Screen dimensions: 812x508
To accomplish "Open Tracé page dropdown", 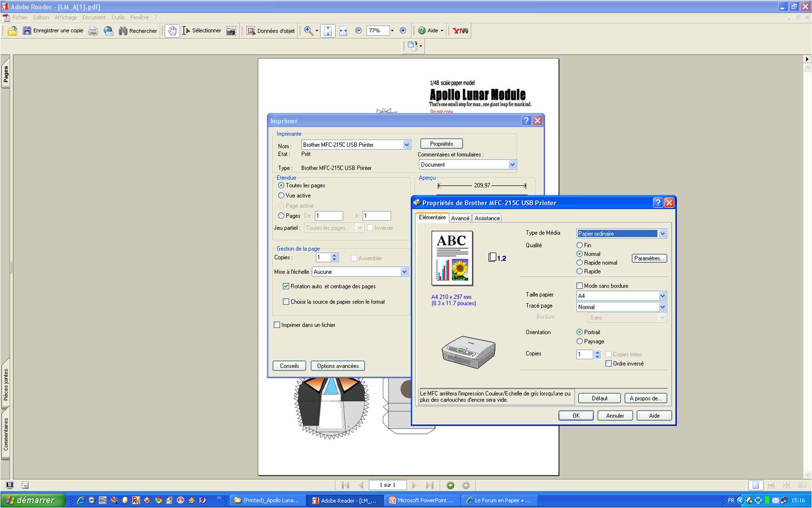I will click(662, 307).
